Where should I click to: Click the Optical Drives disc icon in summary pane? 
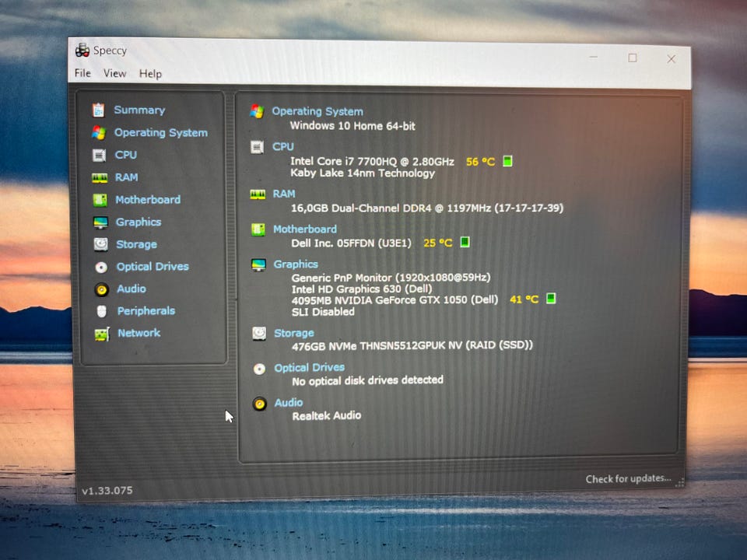pos(259,369)
